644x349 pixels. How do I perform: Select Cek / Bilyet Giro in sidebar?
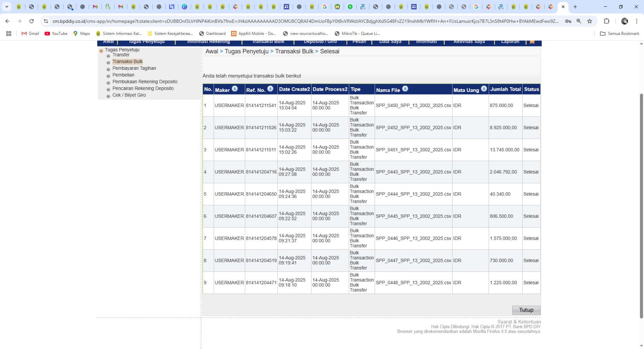[129, 95]
